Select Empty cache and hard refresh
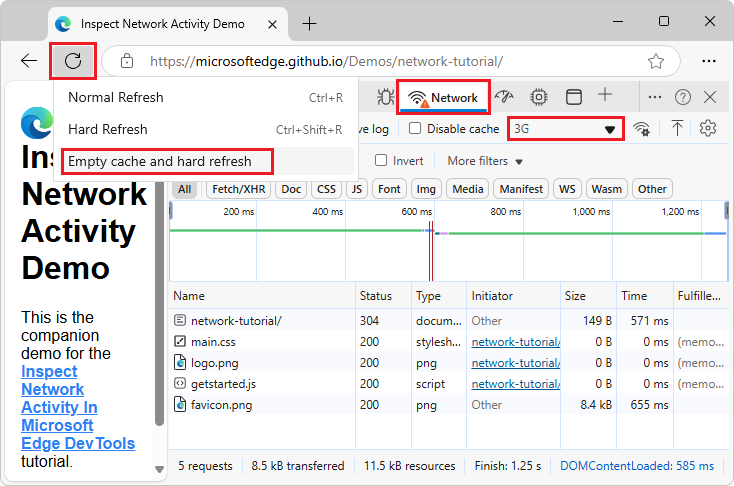Screen dimensions: 734x486 click(159, 161)
